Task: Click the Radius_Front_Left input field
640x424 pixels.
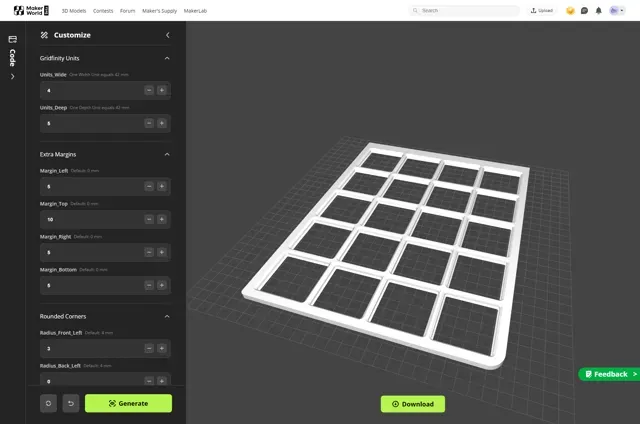Action: [105, 349]
